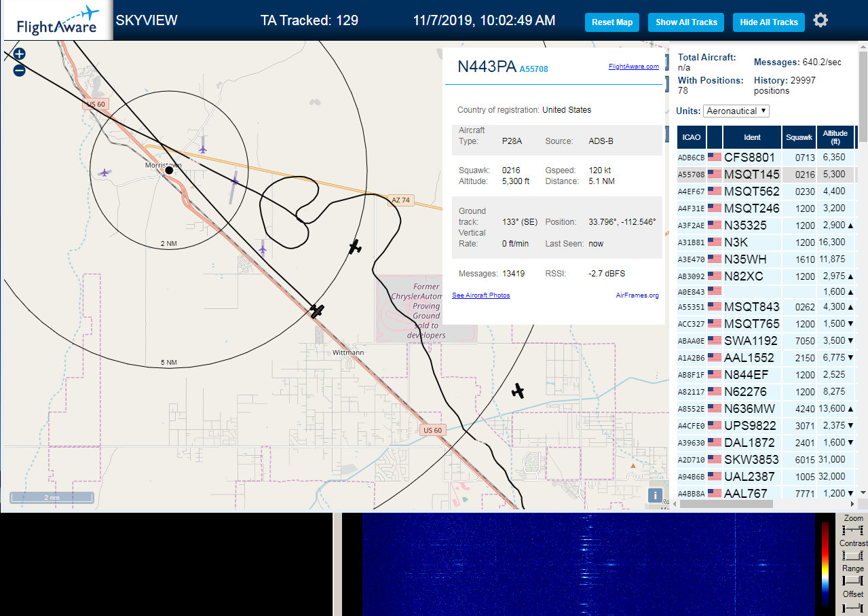Select the N35325 row

point(766,225)
